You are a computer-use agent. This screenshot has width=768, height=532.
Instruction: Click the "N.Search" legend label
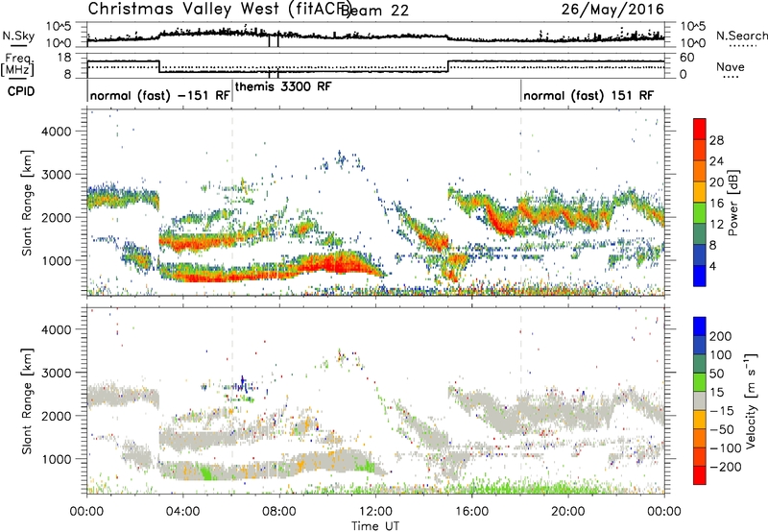[742, 36]
